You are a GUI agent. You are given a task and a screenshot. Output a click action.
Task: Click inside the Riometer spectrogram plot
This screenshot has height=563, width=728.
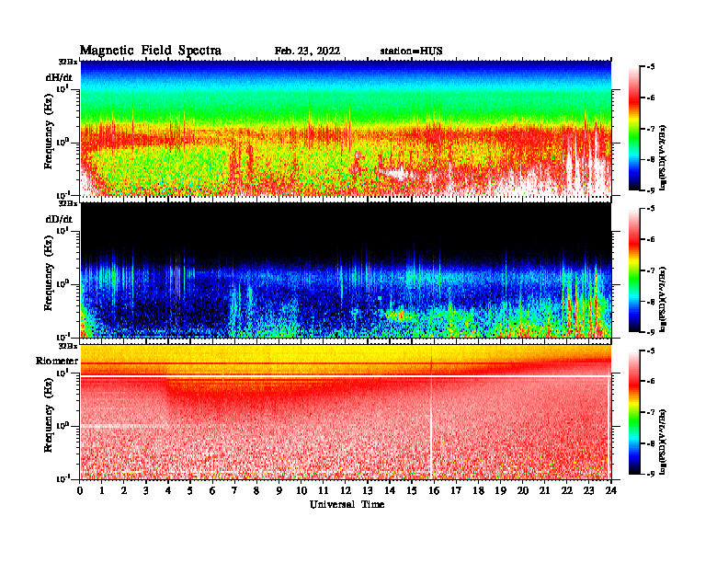tap(346, 411)
